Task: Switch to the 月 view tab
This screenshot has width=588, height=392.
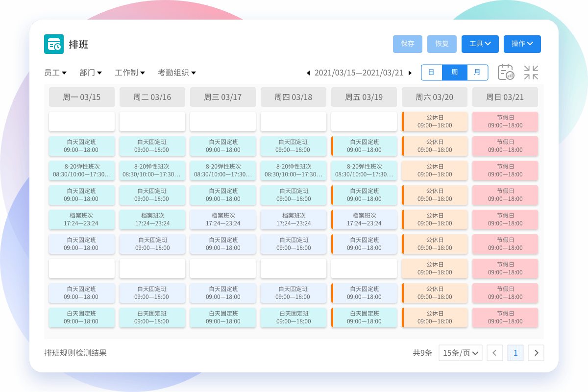Action: coord(477,73)
